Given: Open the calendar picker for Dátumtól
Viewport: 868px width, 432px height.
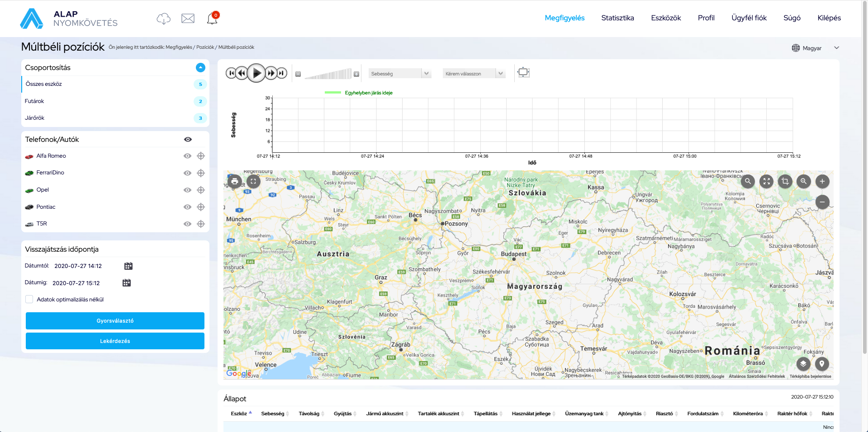Looking at the screenshot, I should [128, 266].
